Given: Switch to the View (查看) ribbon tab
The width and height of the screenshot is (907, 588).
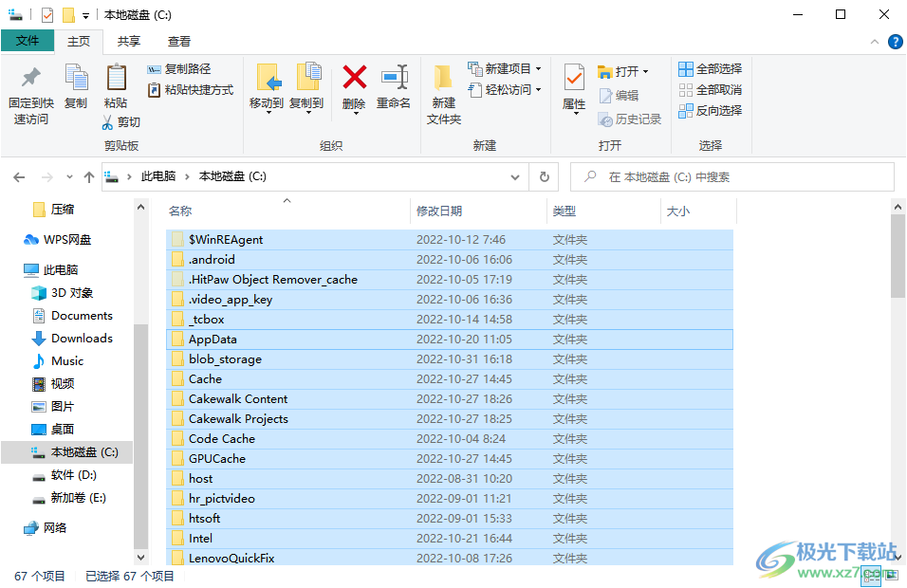Looking at the screenshot, I should tap(178, 42).
